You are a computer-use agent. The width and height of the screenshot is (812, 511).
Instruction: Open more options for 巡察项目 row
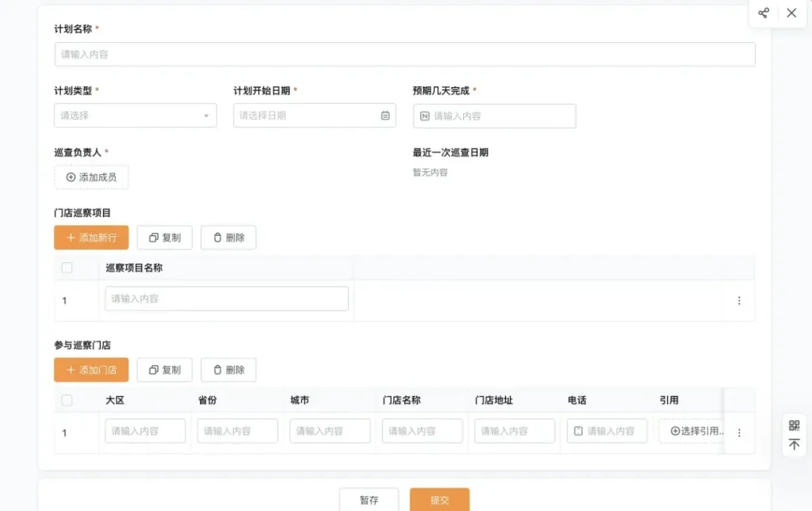tap(739, 301)
